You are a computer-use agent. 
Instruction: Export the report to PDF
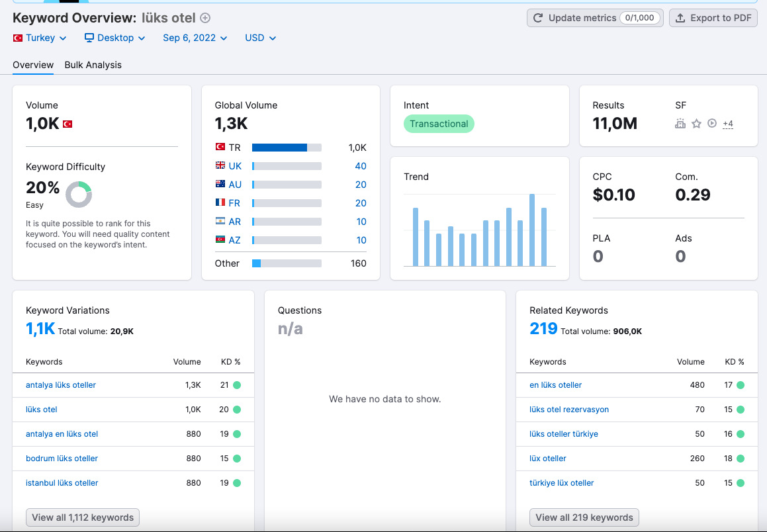pyautogui.click(x=713, y=18)
